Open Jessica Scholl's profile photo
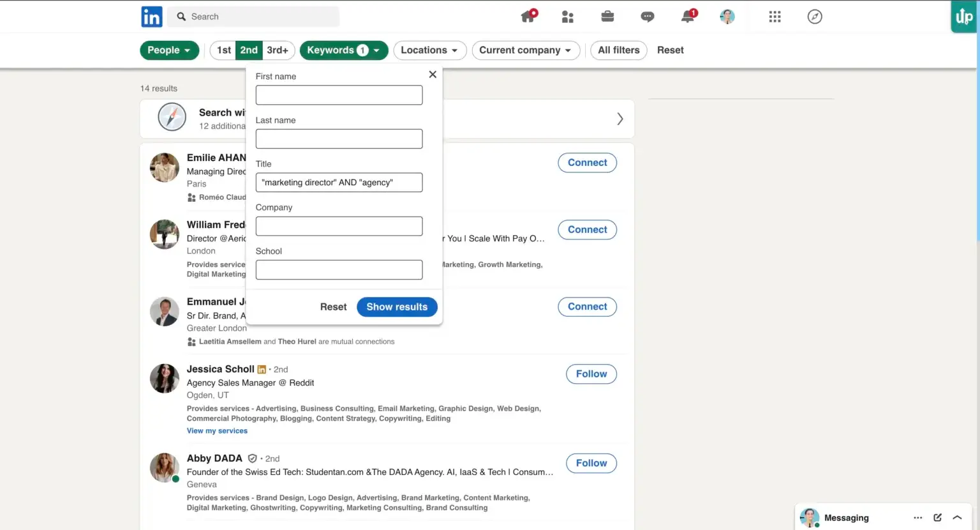 click(x=165, y=379)
